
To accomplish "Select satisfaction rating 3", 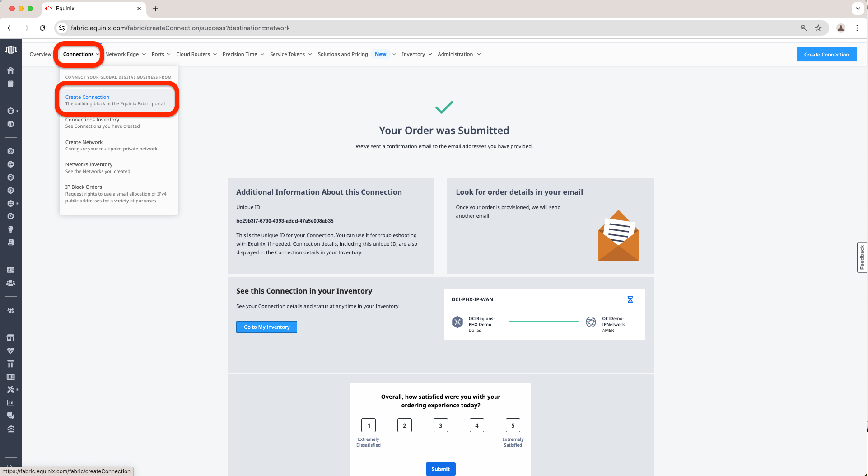I will pyautogui.click(x=441, y=425).
